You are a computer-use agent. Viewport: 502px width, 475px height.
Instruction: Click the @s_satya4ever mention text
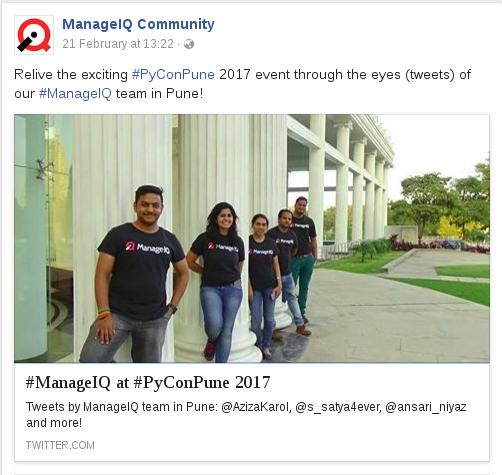coord(338,407)
